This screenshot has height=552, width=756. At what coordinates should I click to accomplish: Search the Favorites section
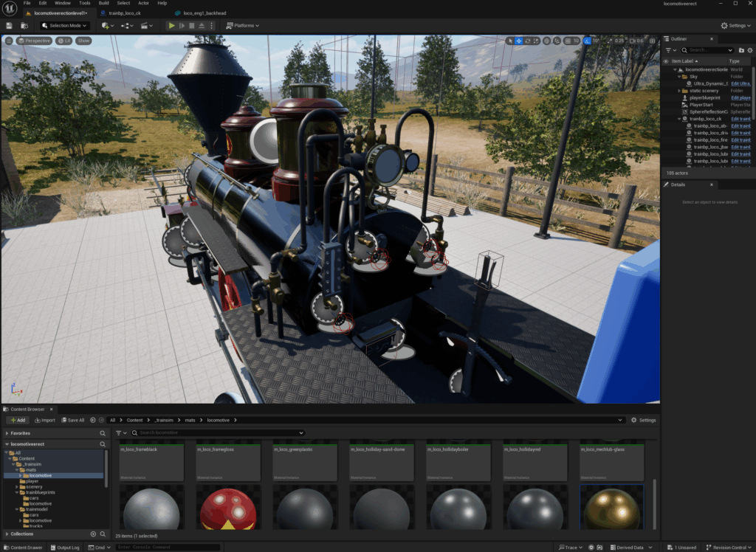[103, 433]
